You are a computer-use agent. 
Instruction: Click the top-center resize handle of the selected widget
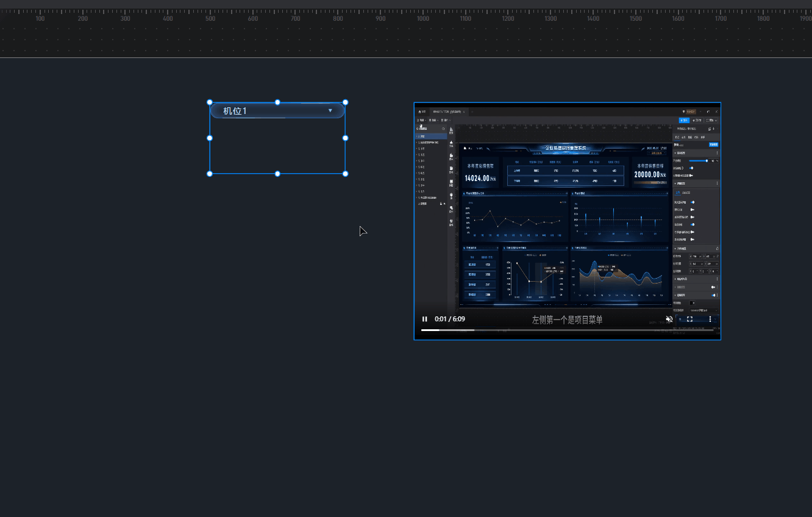point(277,102)
